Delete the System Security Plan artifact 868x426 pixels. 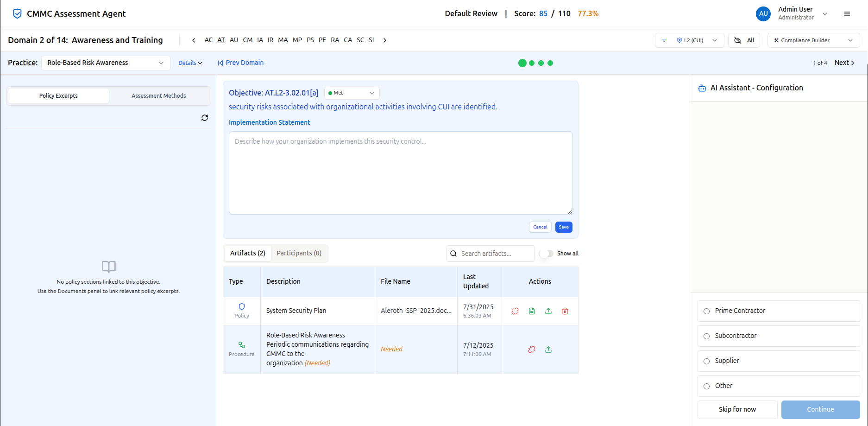pos(565,311)
